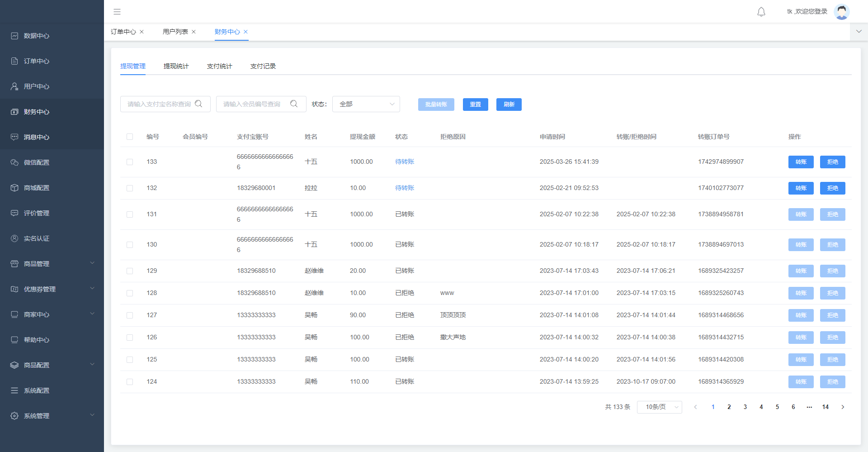The image size is (868, 452).
Task: Click the 重置 button
Action: coord(475,105)
